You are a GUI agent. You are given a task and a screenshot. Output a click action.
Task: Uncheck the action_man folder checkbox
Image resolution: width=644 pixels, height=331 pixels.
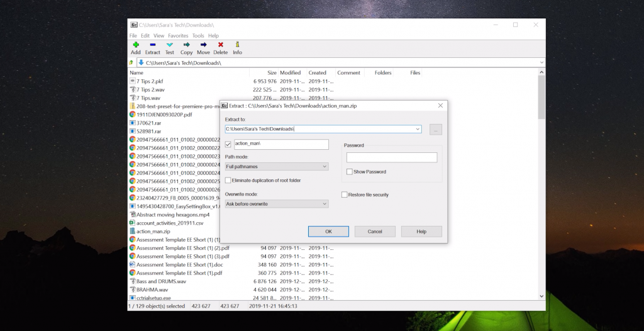(228, 145)
